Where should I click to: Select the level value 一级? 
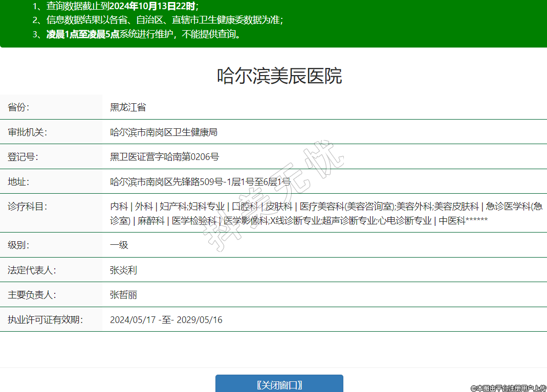tap(119, 245)
